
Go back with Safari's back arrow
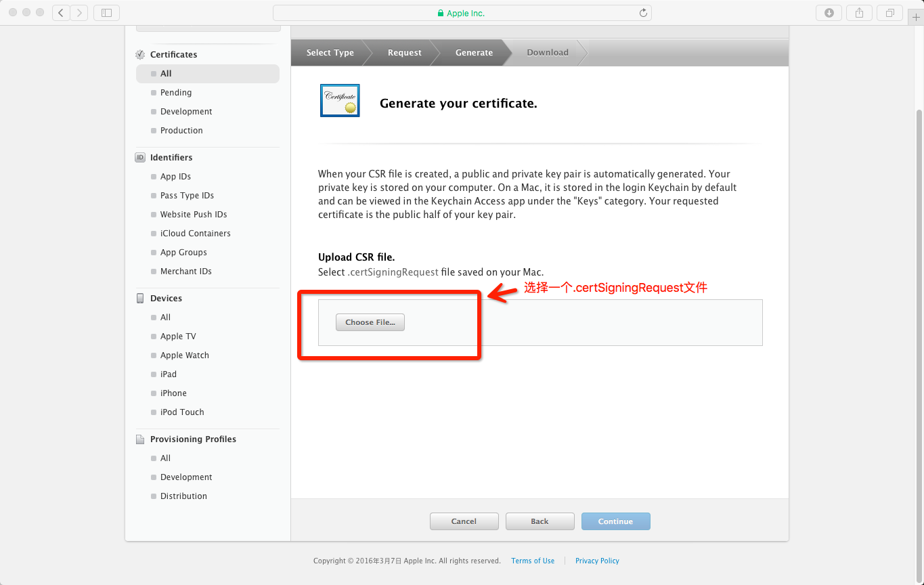coord(61,12)
